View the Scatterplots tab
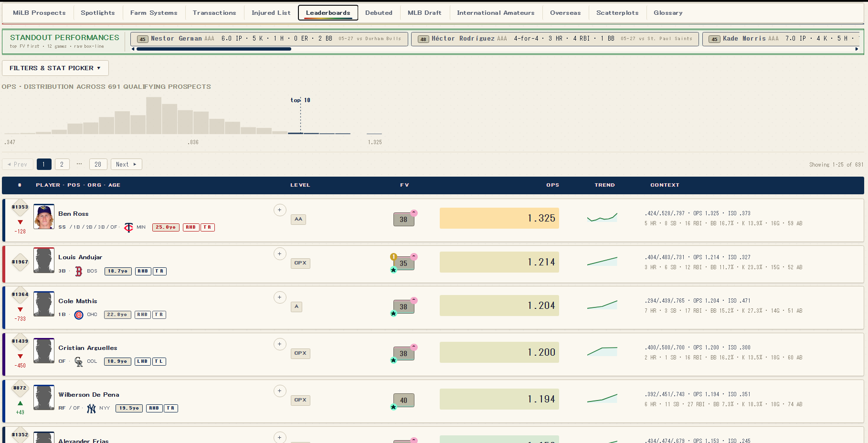 [x=617, y=13]
